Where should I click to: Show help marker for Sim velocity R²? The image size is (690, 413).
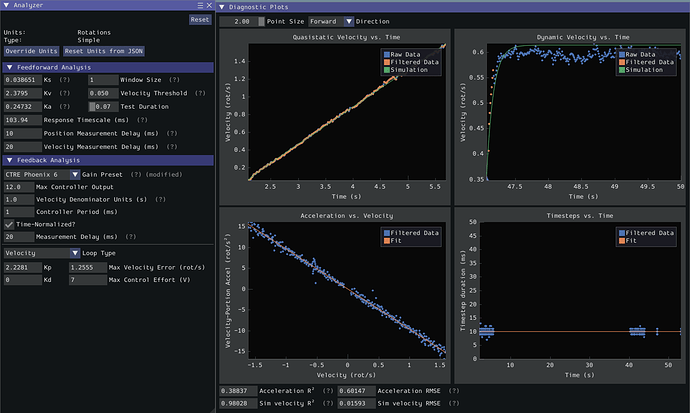pos(328,403)
